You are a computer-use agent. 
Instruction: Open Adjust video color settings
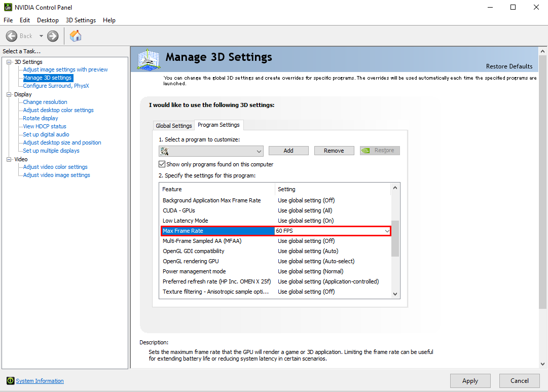tap(55, 167)
